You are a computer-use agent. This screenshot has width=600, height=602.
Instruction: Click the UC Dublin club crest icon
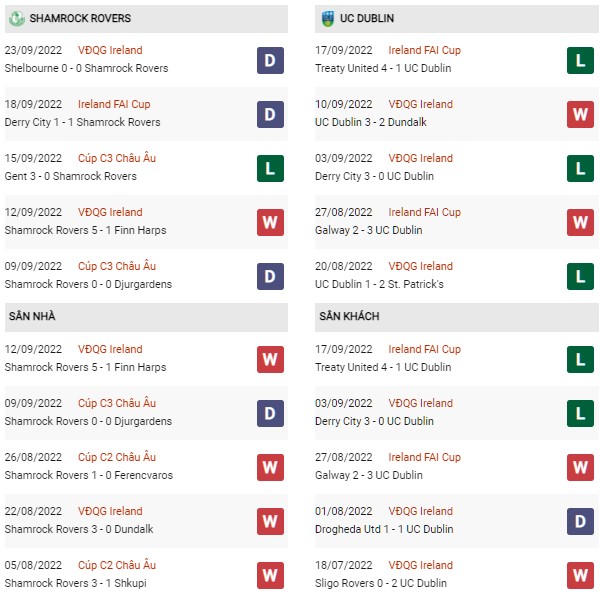[x=327, y=18]
